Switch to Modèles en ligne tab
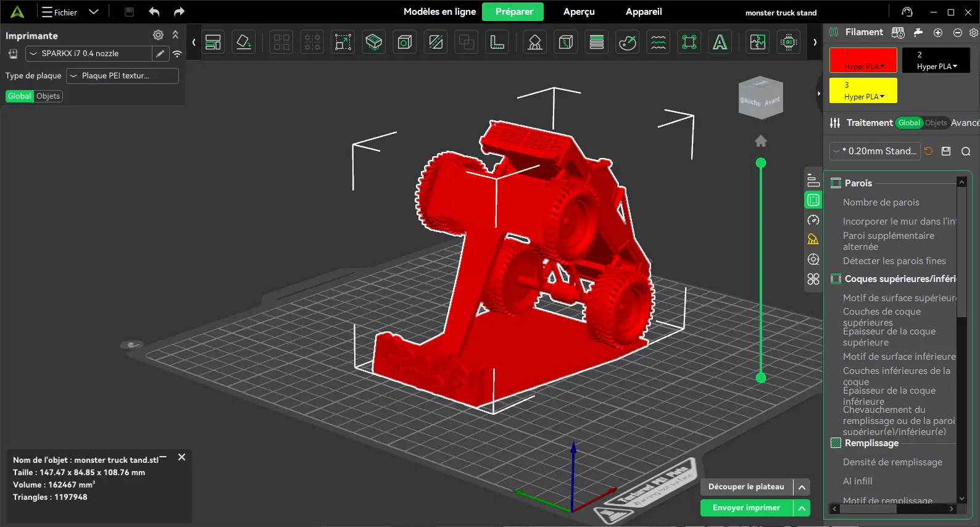Viewport: 980px width, 527px height. coord(439,12)
